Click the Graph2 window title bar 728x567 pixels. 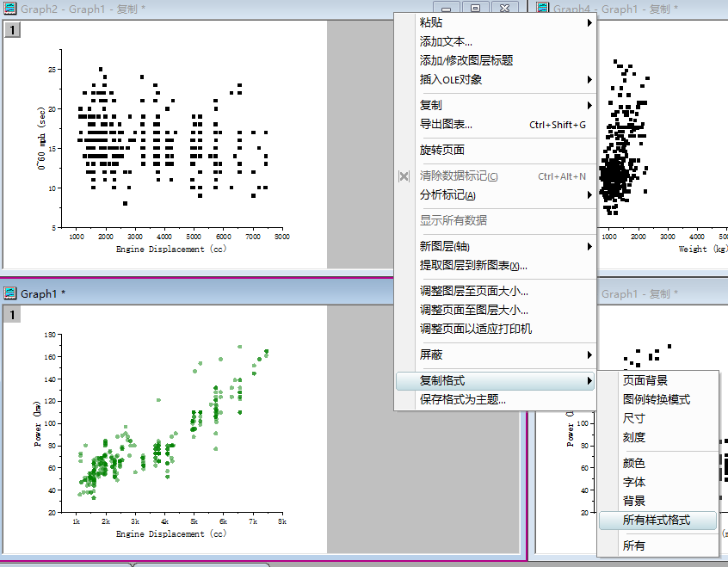click(215, 9)
